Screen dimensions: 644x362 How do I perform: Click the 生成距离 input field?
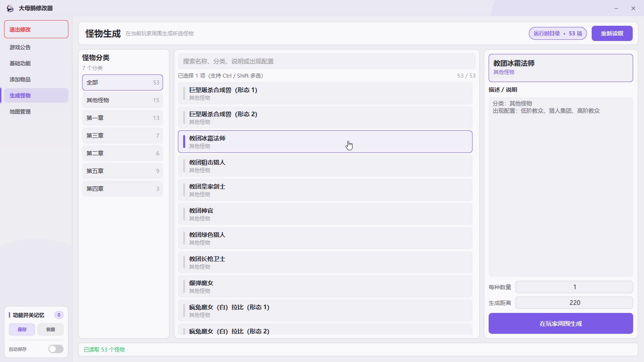click(x=574, y=302)
